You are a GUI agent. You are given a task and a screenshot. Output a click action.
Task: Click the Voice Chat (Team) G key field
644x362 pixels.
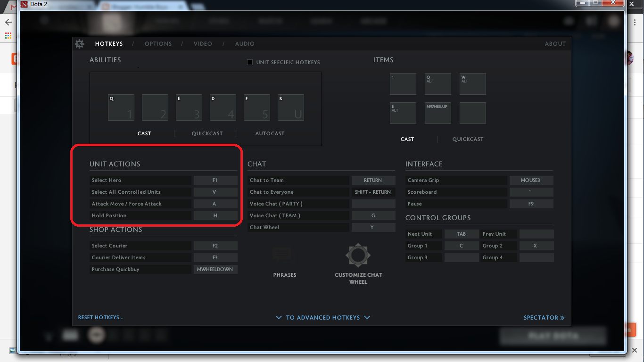373,215
